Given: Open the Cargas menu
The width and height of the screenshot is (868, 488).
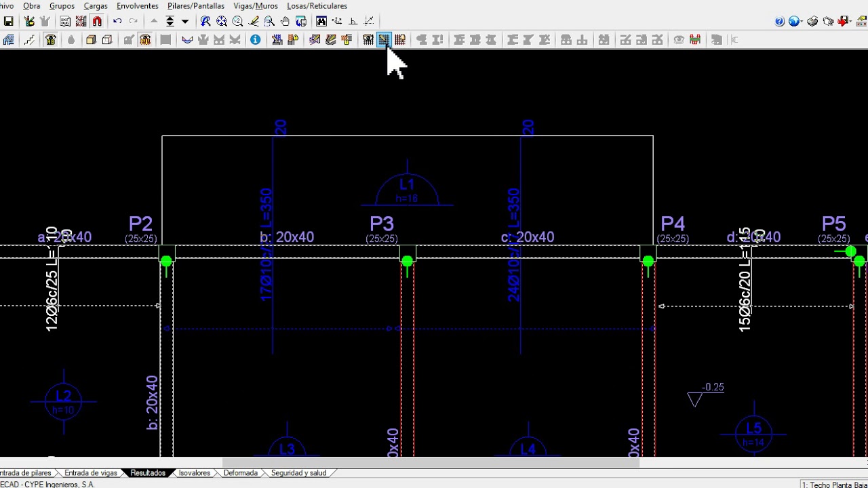Looking at the screenshot, I should click(x=96, y=6).
